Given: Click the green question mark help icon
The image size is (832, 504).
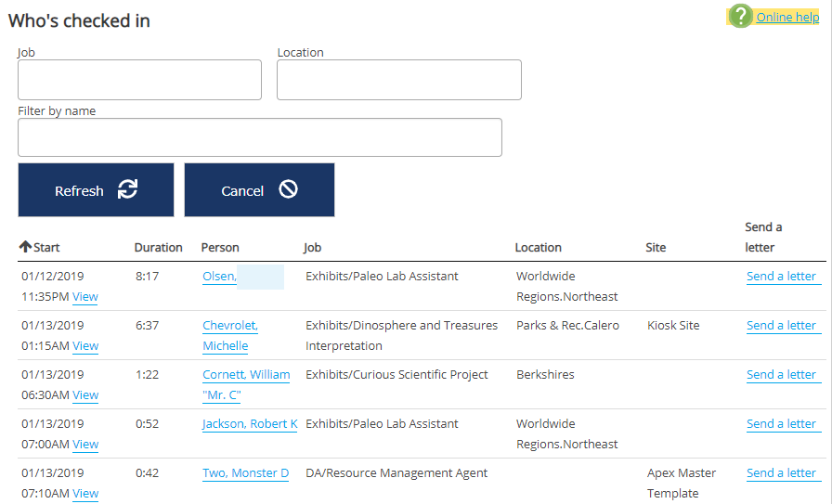Looking at the screenshot, I should pos(740,16).
